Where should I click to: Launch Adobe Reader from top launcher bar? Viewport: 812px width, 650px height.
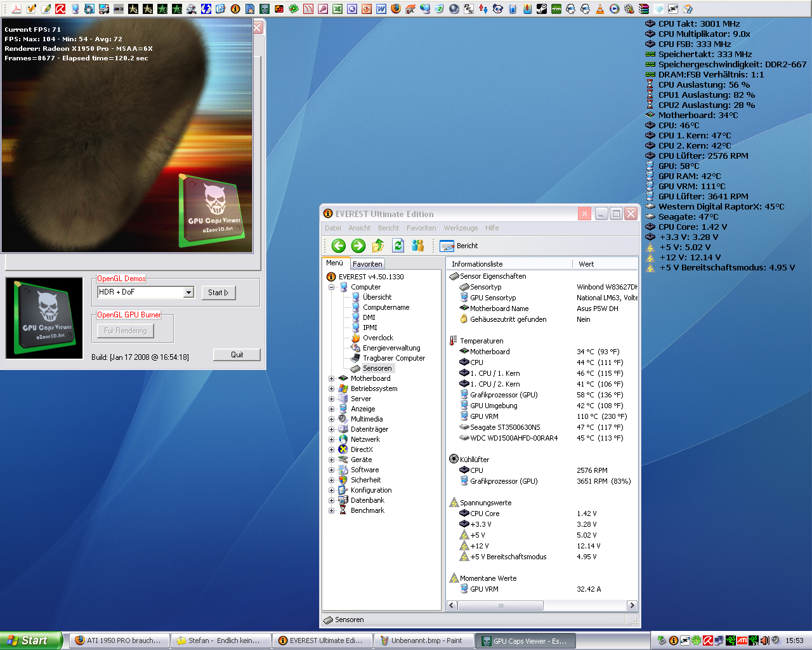[16, 8]
